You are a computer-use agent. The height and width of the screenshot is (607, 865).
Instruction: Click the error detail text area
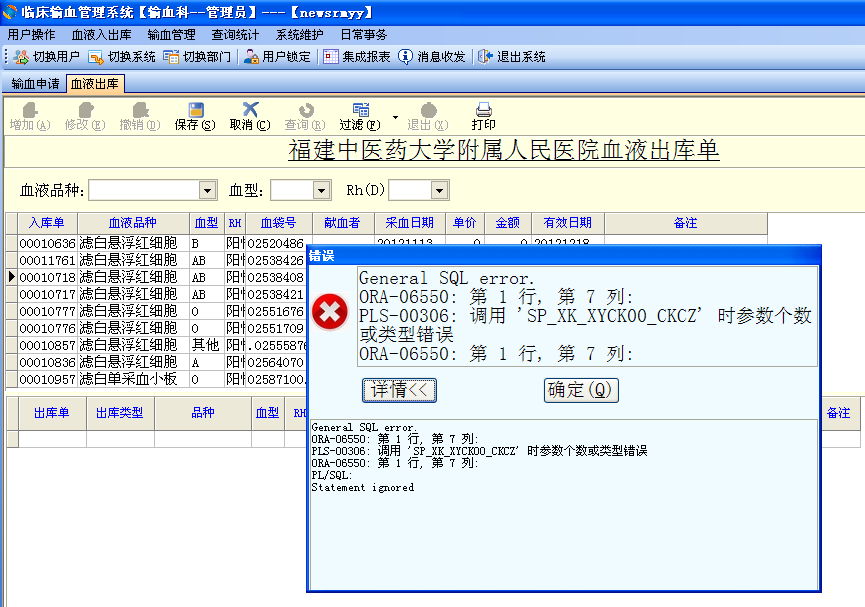[563, 505]
